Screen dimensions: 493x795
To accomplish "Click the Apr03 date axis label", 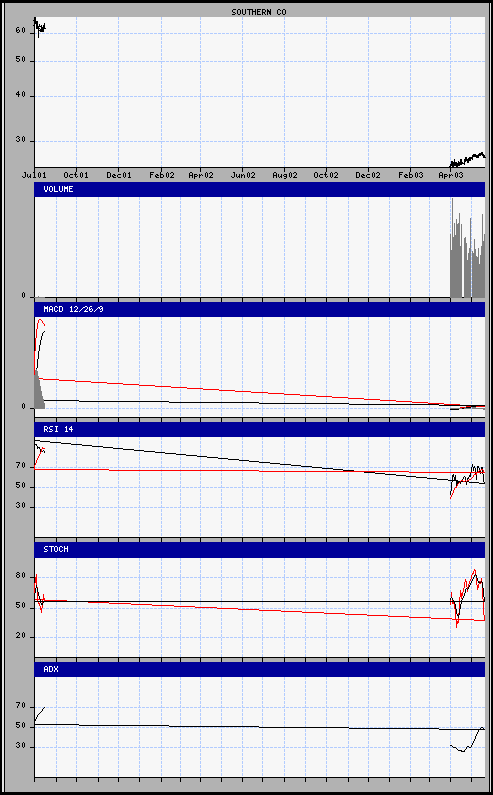I will [x=450, y=175].
